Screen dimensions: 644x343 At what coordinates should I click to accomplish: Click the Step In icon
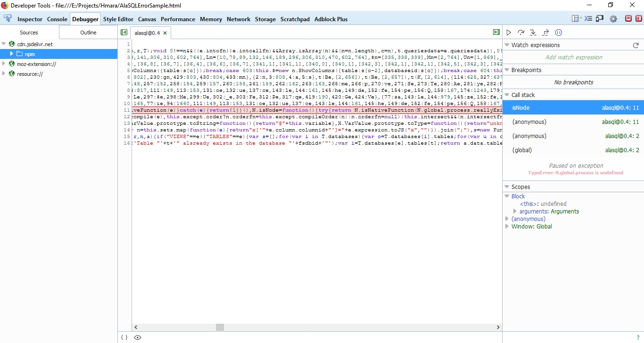click(533, 32)
